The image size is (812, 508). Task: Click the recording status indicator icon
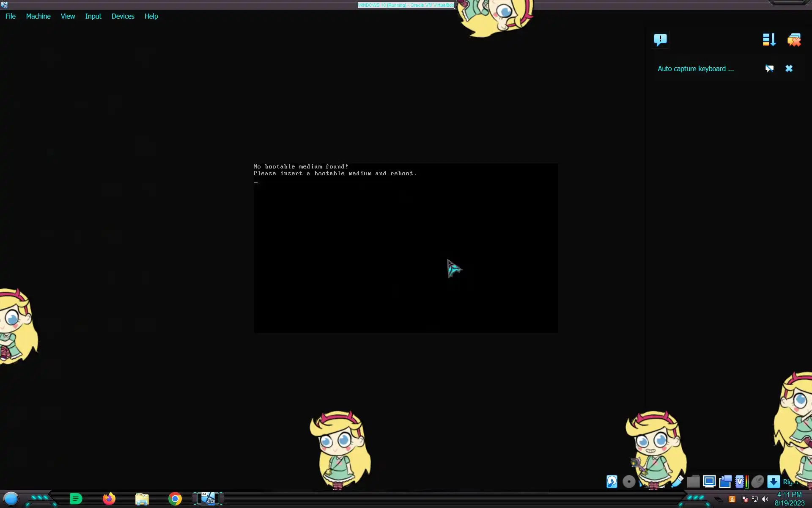tap(725, 481)
